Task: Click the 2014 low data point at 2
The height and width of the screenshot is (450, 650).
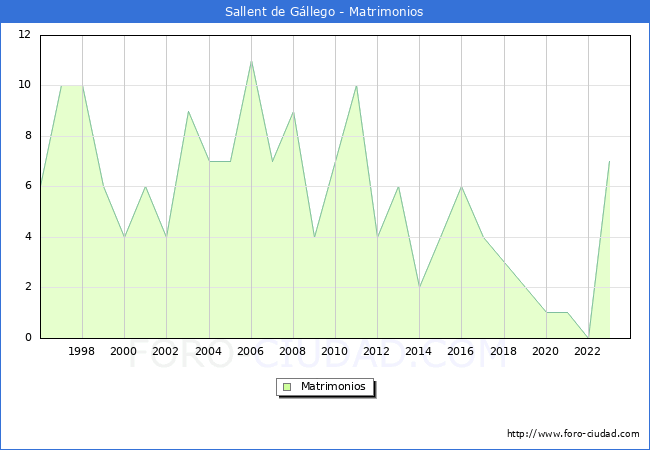Action: pyautogui.click(x=420, y=287)
